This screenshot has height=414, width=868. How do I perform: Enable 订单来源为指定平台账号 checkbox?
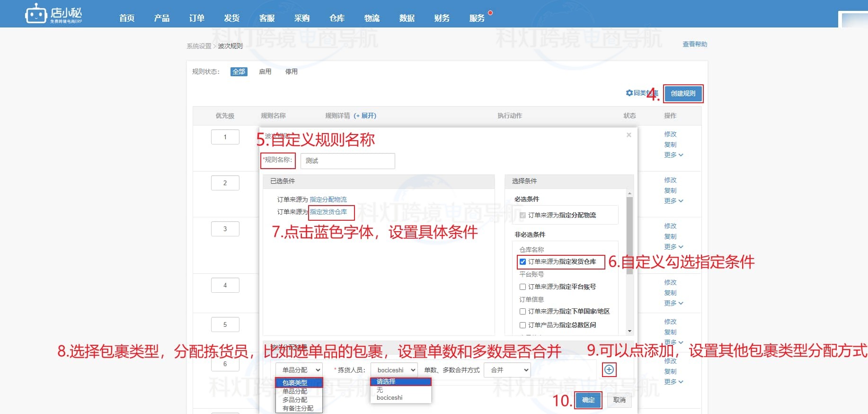pos(523,287)
